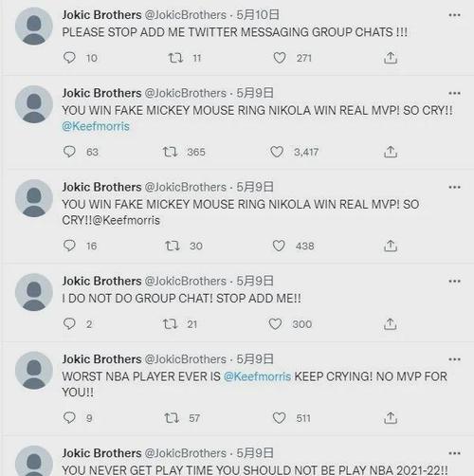Retweet the tweet with 30 retweets
Image resolution: width=474 pixels, height=476 pixels.
(x=173, y=246)
